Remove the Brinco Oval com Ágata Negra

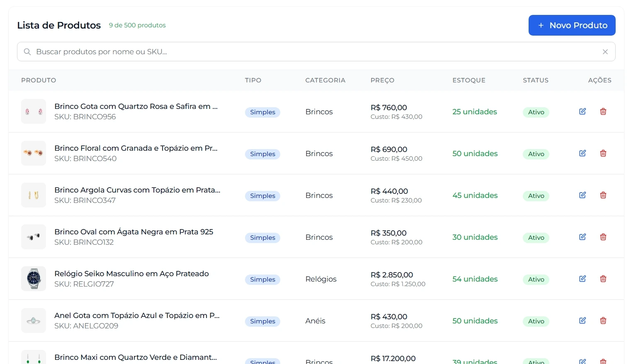[x=603, y=237]
